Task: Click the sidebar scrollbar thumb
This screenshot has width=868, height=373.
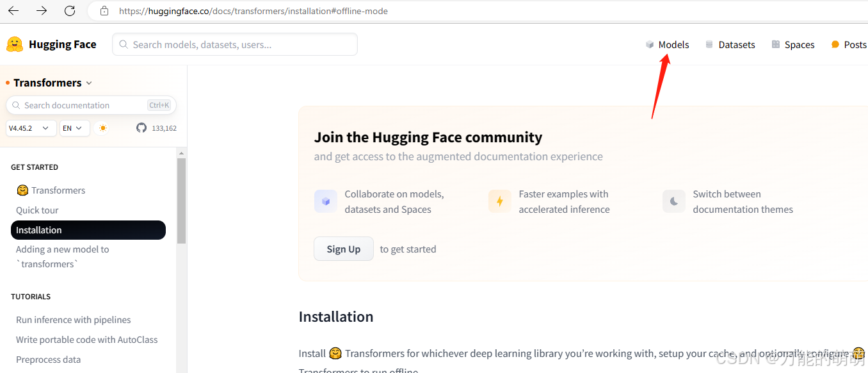Action: [x=181, y=201]
